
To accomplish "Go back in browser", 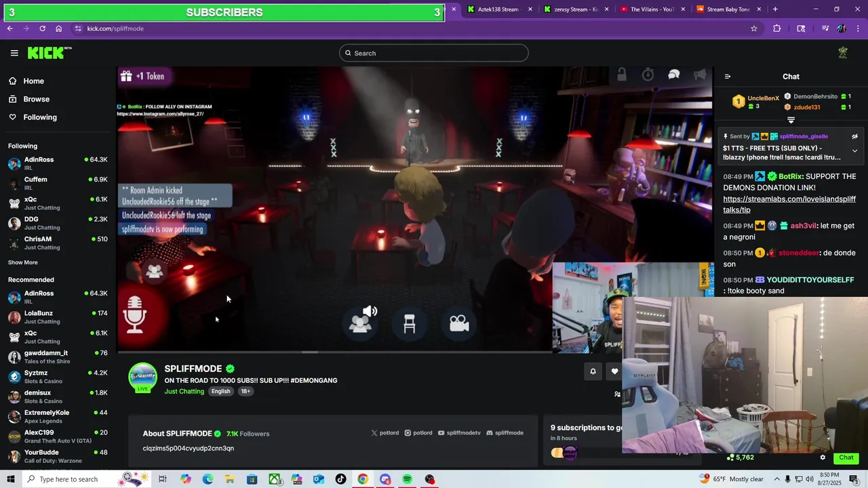I will pos(9,28).
